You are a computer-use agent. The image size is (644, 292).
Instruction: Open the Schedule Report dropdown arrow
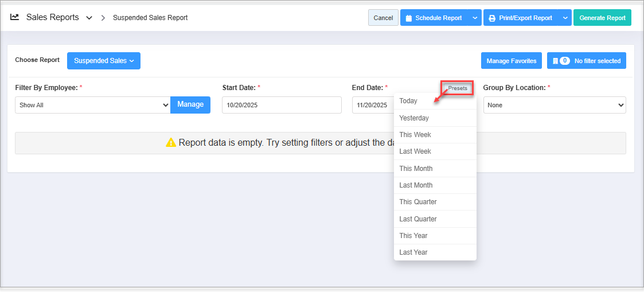pos(474,18)
